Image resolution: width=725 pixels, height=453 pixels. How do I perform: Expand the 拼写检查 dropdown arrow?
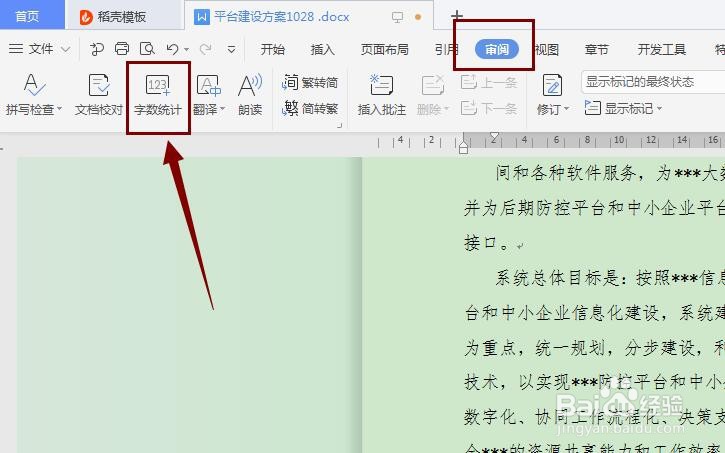(59, 109)
